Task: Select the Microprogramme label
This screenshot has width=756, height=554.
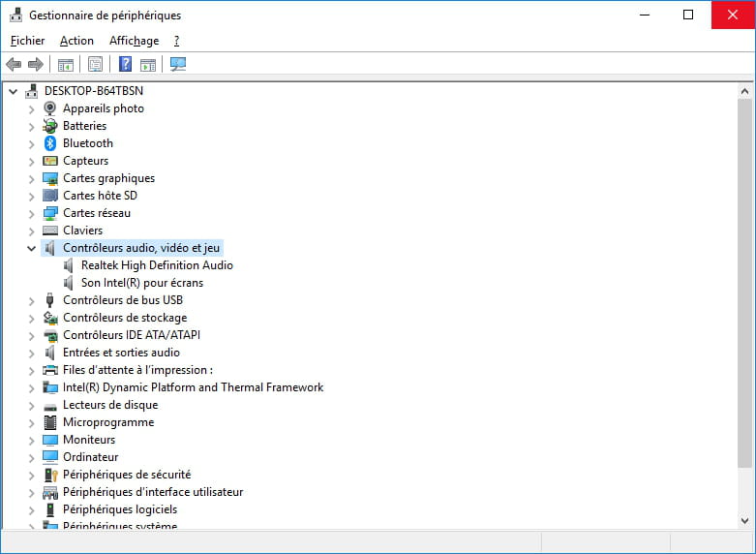Action: [x=108, y=422]
